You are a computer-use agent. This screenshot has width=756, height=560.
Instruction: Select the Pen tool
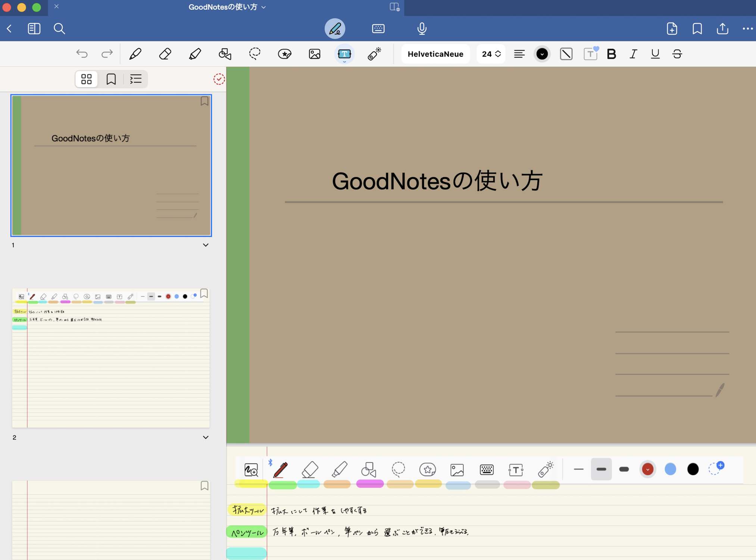pyautogui.click(x=135, y=54)
